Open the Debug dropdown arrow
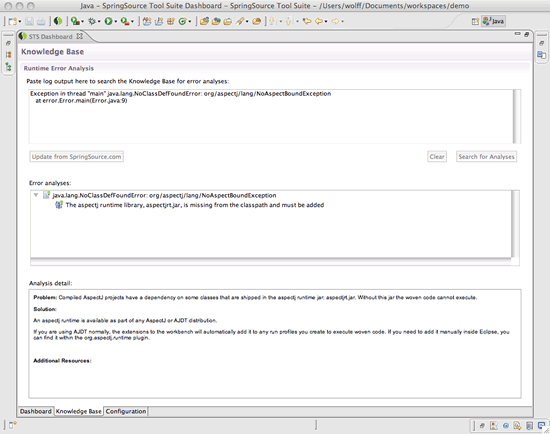The image size is (550, 434). pos(99,22)
